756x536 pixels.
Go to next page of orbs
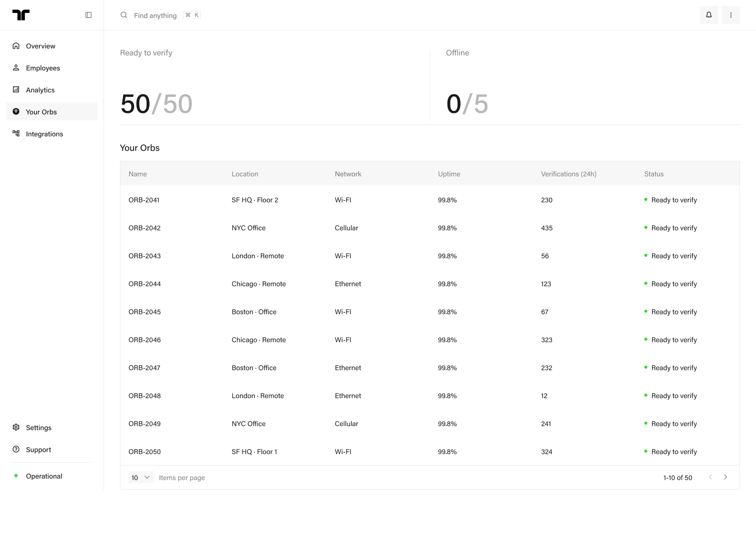725,478
